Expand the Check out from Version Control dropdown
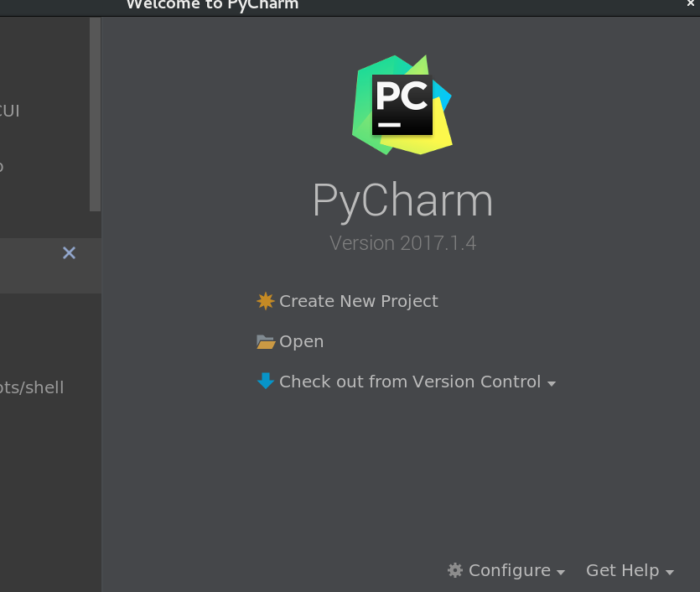The width and height of the screenshot is (700, 592). pyautogui.click(x=552, y=383)
